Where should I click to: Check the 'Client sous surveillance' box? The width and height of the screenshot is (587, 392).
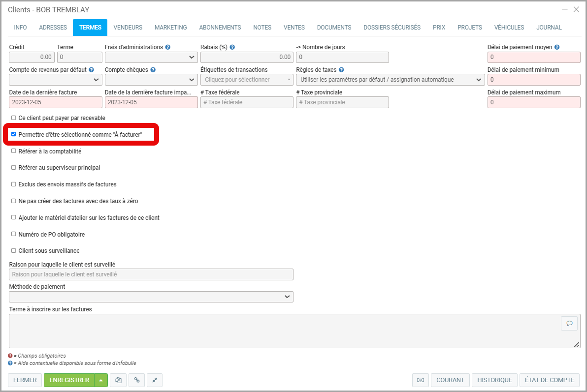14,251
